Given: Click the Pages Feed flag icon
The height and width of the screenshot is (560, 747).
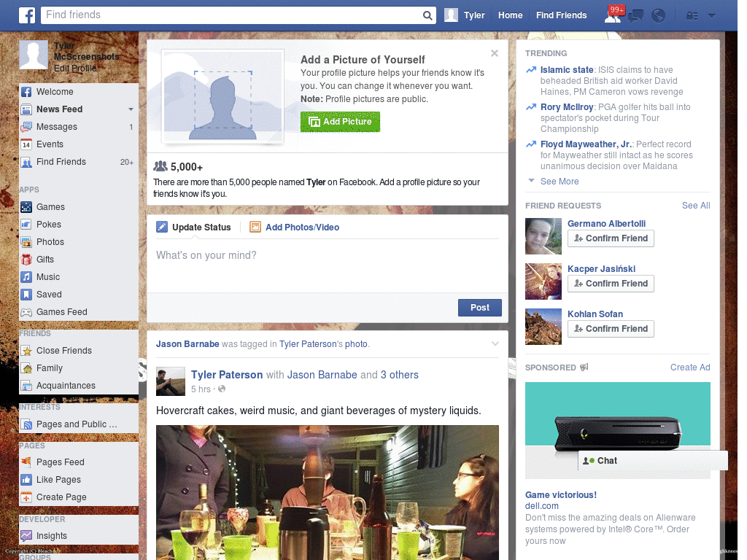Looking at the screenshot, I should pyautogui.click(x=26, y=462).
